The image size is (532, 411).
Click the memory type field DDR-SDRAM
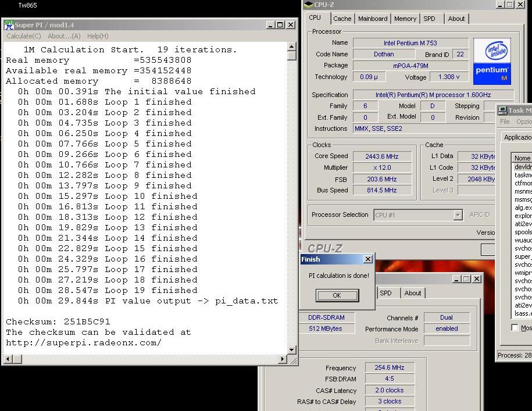327,317
